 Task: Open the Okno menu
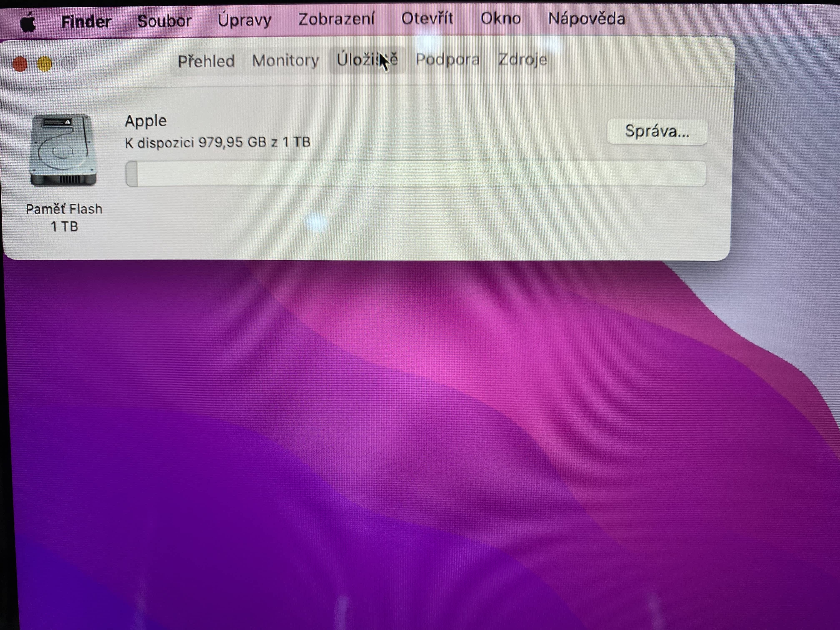[x=500, y=18]
